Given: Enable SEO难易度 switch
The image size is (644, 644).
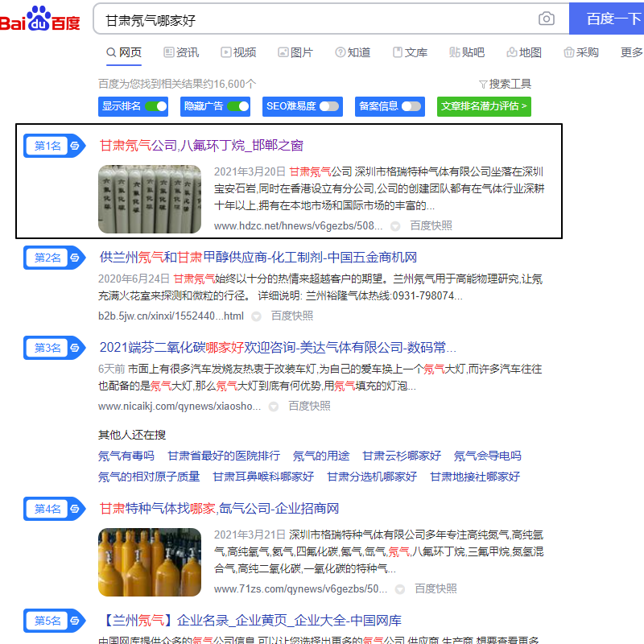Looking at the screenshot, I should 329,106.
